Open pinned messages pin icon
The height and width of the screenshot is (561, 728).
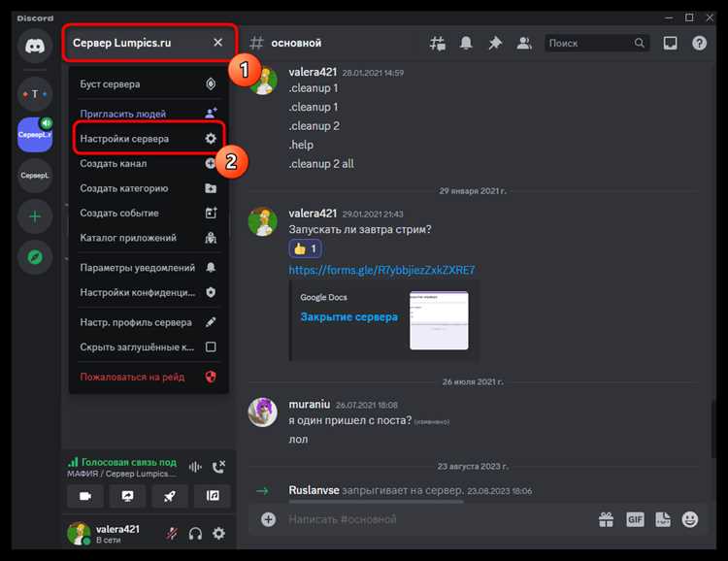click(x=495, y=43)
